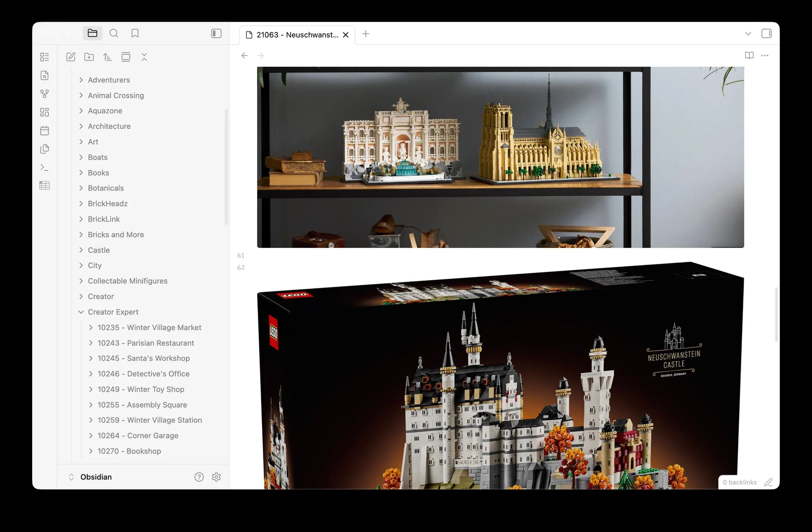Viewport: 812px width, 532px height.
Task: Click the 0 backlinks status item
Action: click(739, 482)
